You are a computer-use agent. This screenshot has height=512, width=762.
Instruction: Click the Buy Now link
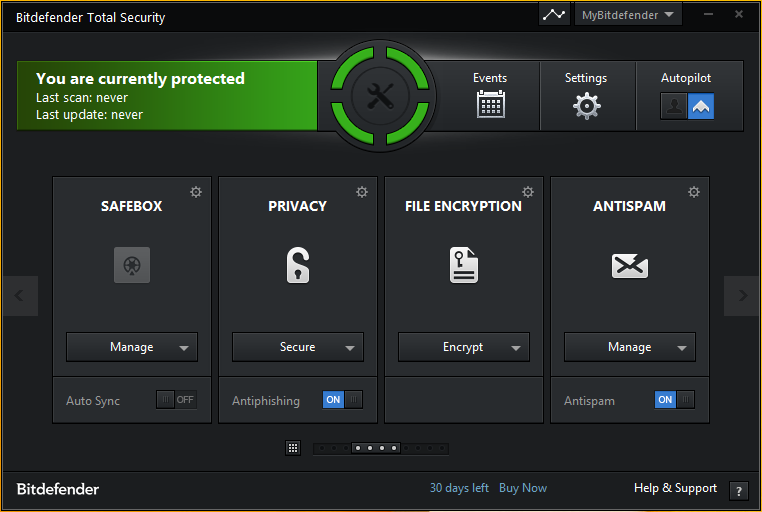point(523,488)
